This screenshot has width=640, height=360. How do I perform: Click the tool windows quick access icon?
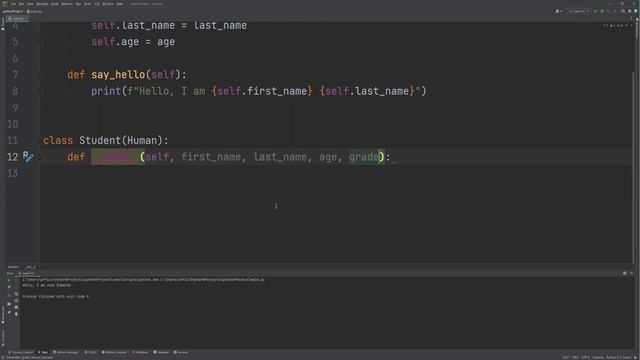click(x=3, y=358)
